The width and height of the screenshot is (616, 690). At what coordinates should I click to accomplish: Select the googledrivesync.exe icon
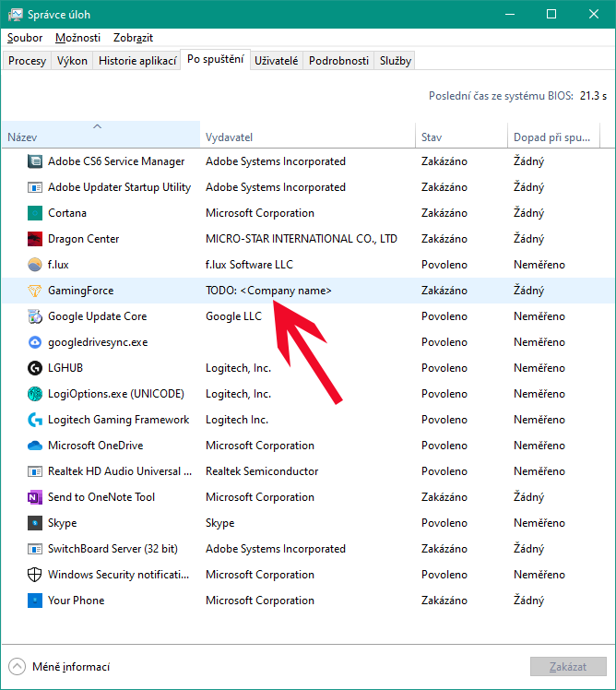[35, 342]
